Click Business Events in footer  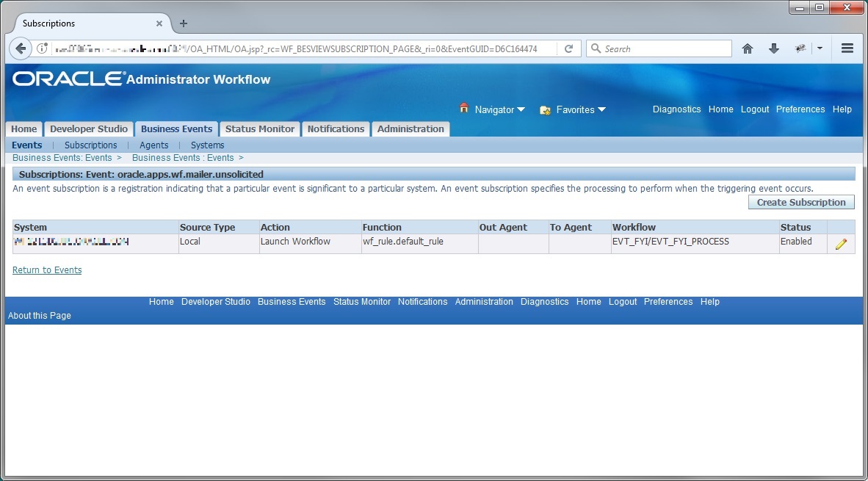click(x=292, y=302)
